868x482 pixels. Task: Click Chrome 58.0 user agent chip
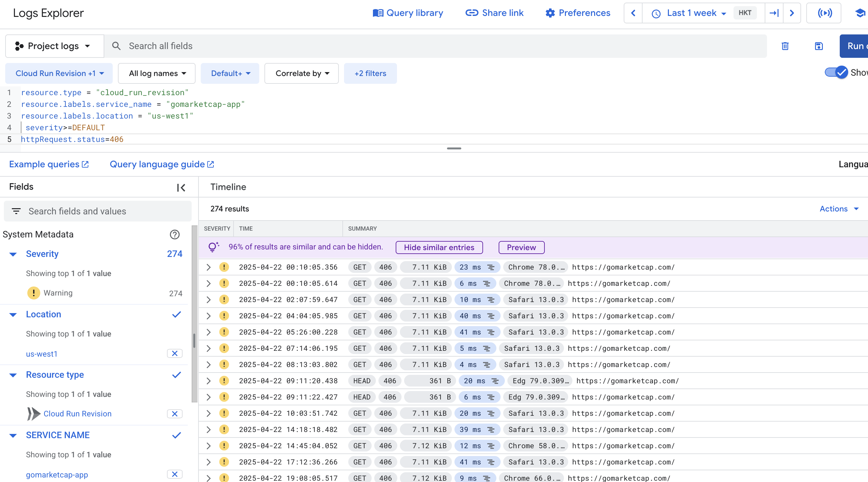536,446
